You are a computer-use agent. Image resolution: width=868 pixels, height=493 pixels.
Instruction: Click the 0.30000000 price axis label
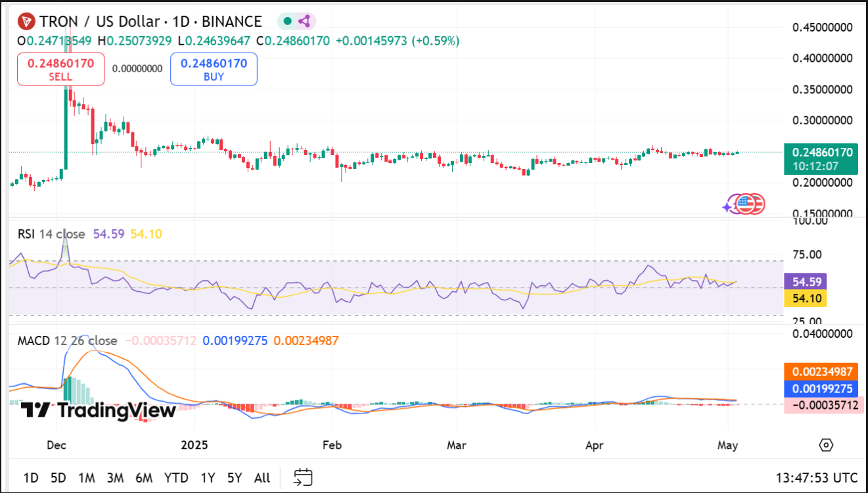(x=822, y=121)
